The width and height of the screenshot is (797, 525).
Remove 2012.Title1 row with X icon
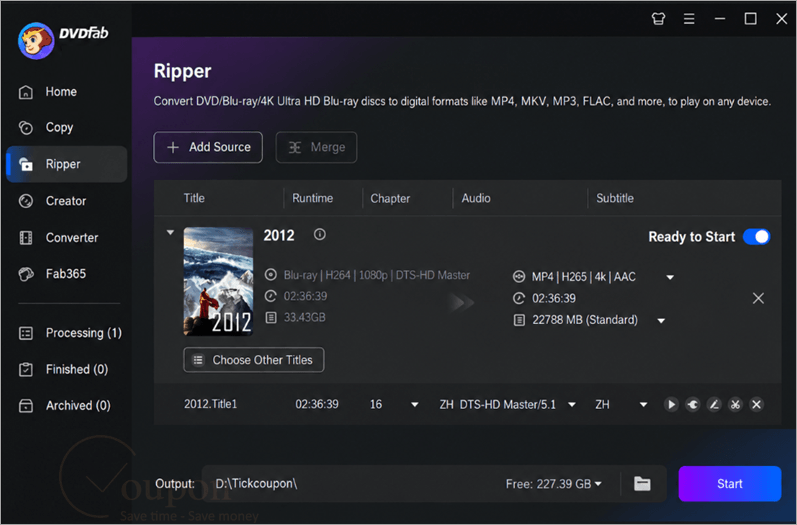[756, 405]
